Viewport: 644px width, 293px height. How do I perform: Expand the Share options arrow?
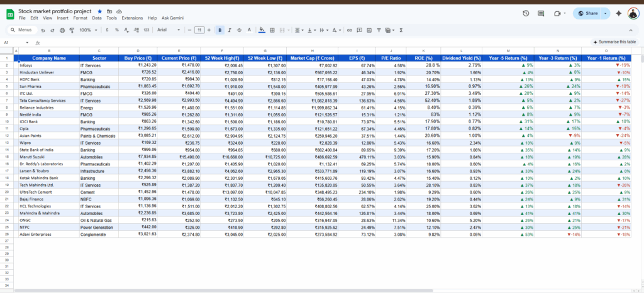(x=605, y=13)
